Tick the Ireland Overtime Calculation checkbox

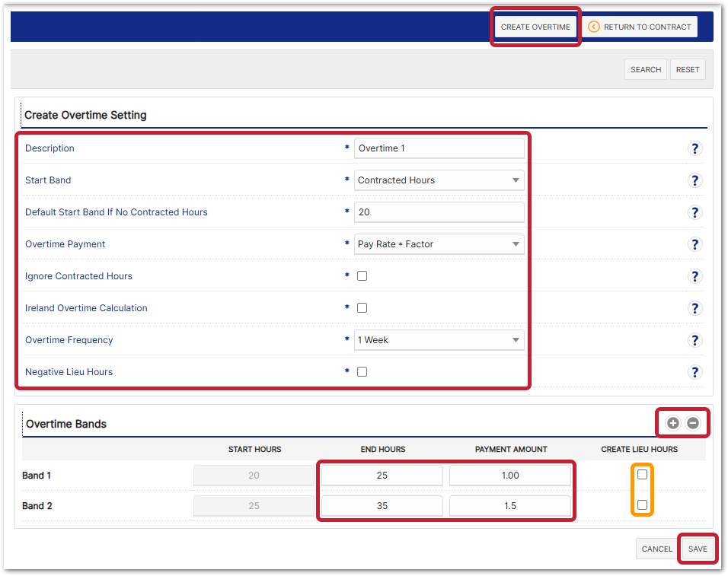click(362, 308)
